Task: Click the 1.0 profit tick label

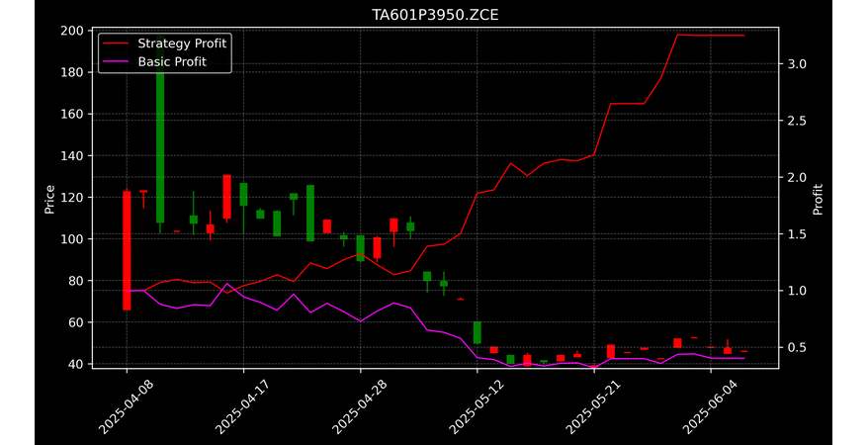Action: click(797, 291)
